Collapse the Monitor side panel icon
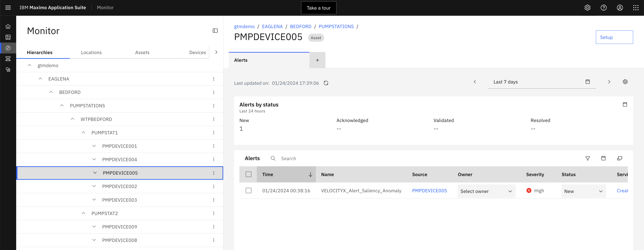The width and height of the screenshot is (644, 250). tap(215, 31)
